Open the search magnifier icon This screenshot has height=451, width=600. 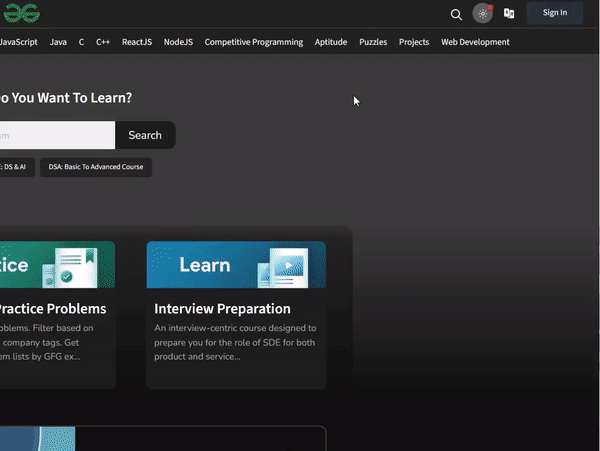point(456,15)
